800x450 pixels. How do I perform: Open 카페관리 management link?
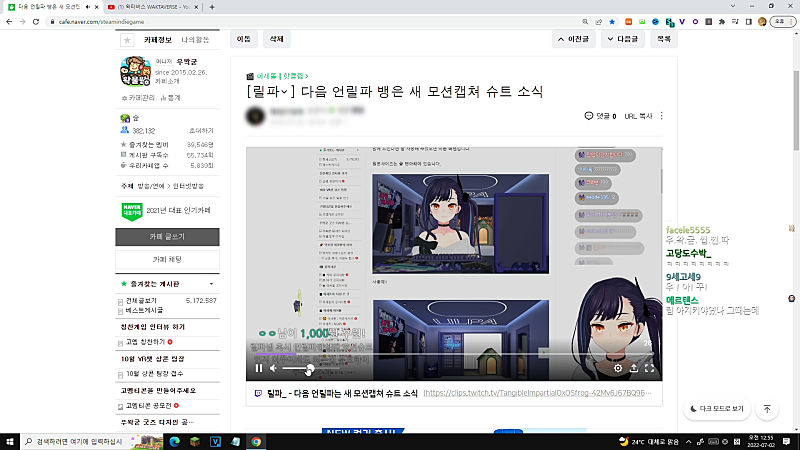[x=138, y=97]
